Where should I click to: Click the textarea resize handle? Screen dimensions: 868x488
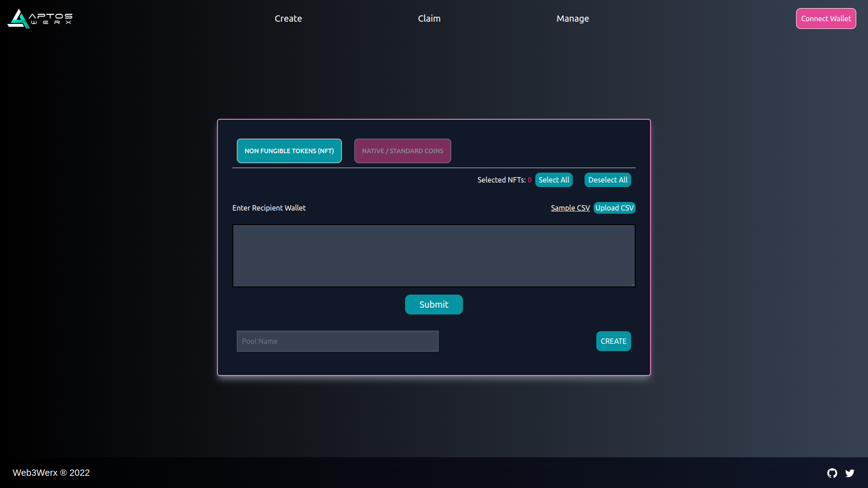(x=632, y=283)
